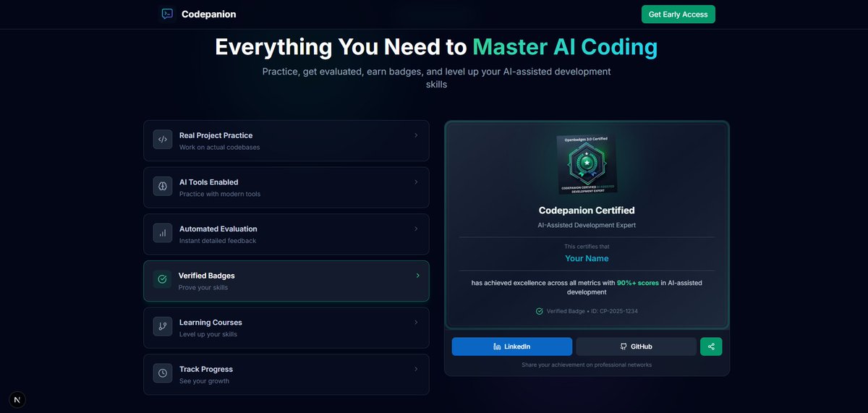Click the Get Early Access button
Image resolution: width=868 pixels, height=413 pixels.
coord(678,14)
